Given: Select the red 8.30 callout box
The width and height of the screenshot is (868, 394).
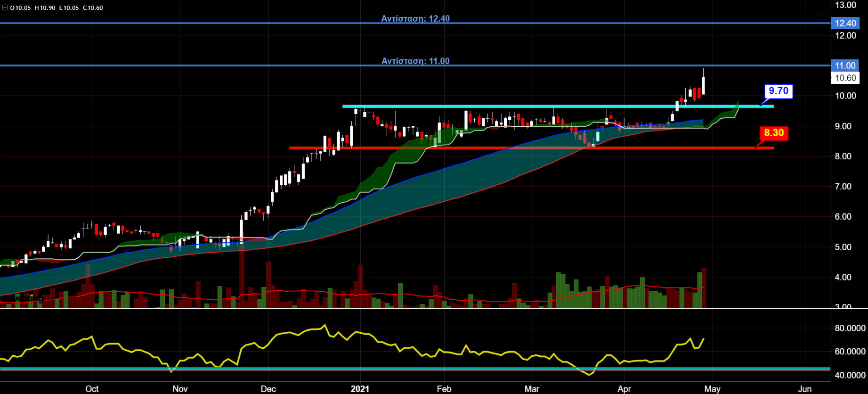Looking at the screenshot, I should coord(774,133).
